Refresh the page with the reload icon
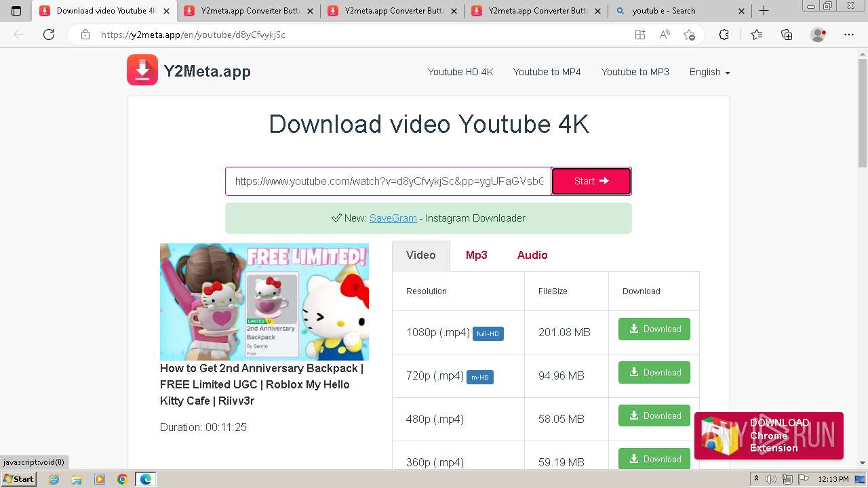 click(x=49, y=35)
